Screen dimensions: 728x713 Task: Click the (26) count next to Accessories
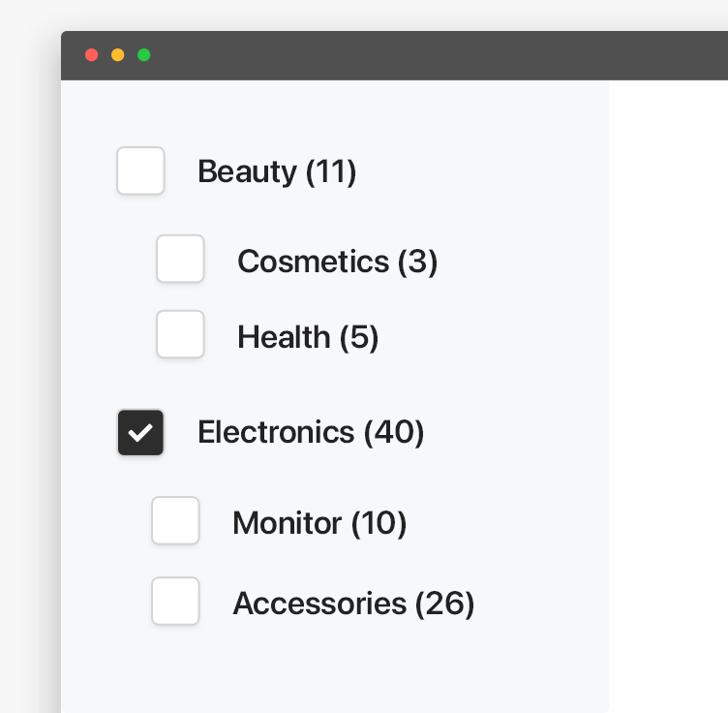[444, 604]
